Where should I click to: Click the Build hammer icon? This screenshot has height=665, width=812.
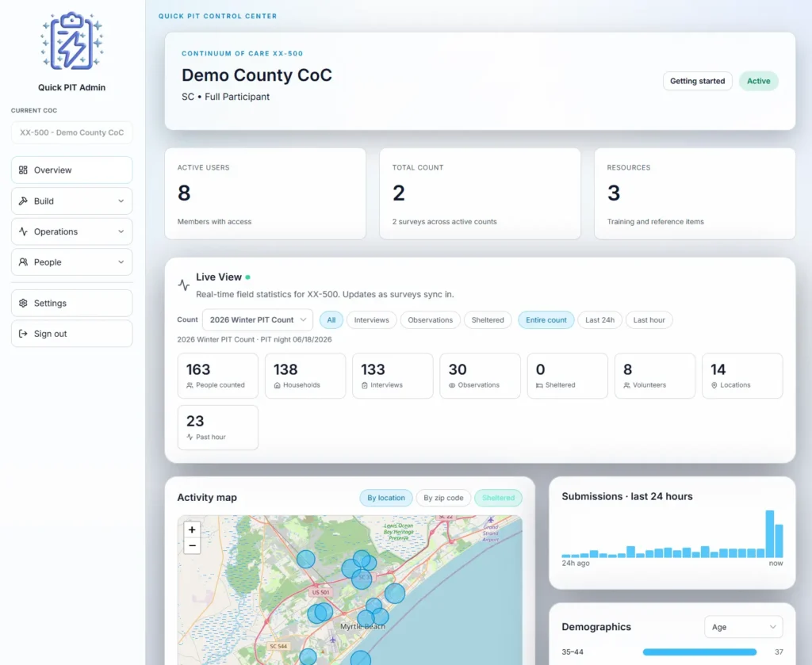point(23,201)
